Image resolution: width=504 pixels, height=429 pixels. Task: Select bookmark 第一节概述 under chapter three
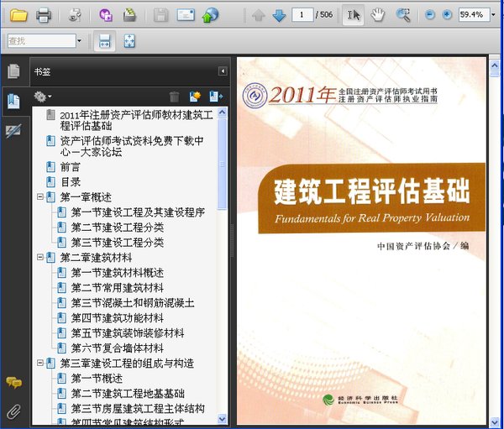coord(97,379)
